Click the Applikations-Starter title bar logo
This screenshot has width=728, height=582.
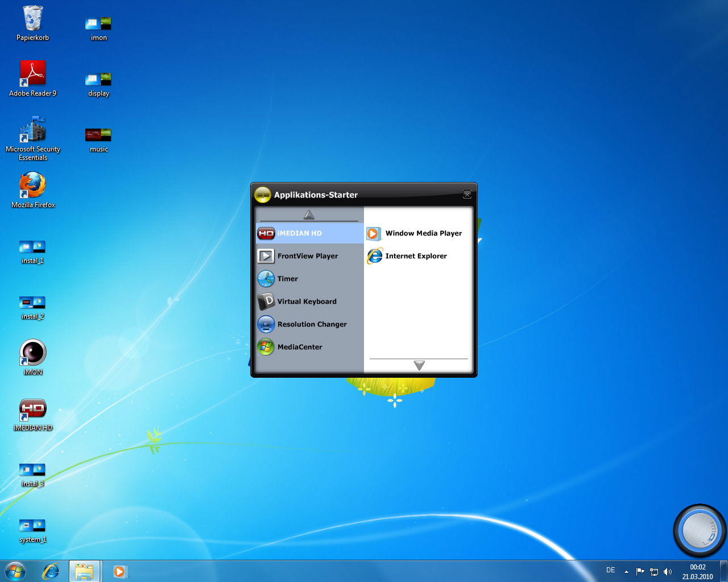point(262,195)
